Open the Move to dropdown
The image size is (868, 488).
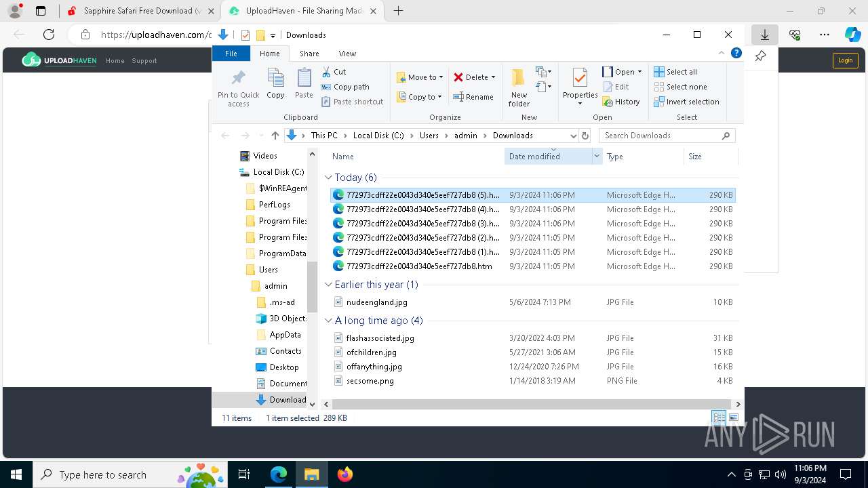click(x=420, y=77)
